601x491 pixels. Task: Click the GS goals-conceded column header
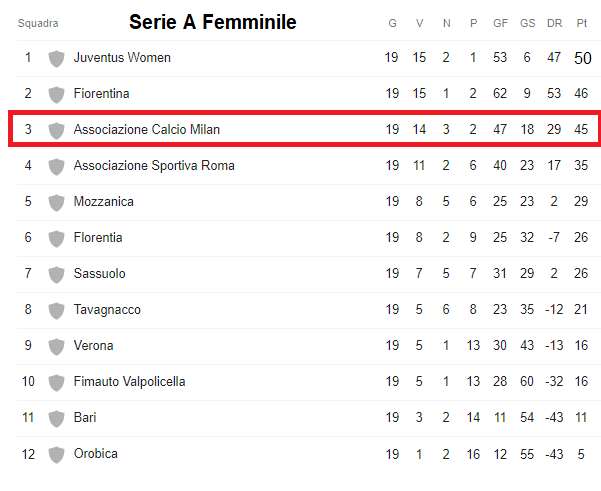click(x=527, y=23)
